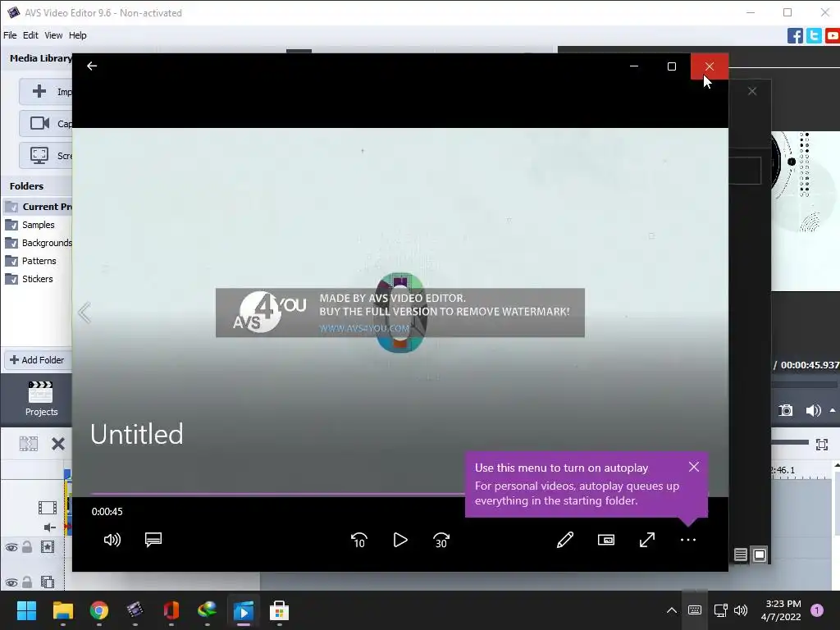840x630 pixels.
Task: Click the previous item chevron in player
Action: 84,313
